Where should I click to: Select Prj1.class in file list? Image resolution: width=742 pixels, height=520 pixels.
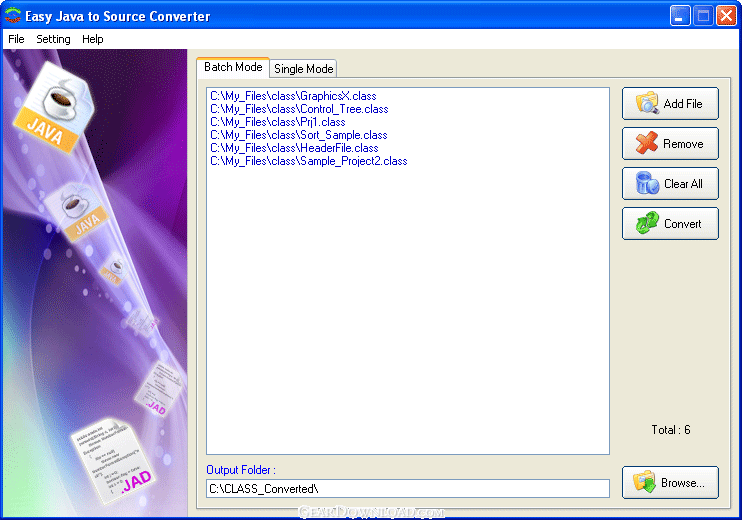click(278, 122)
